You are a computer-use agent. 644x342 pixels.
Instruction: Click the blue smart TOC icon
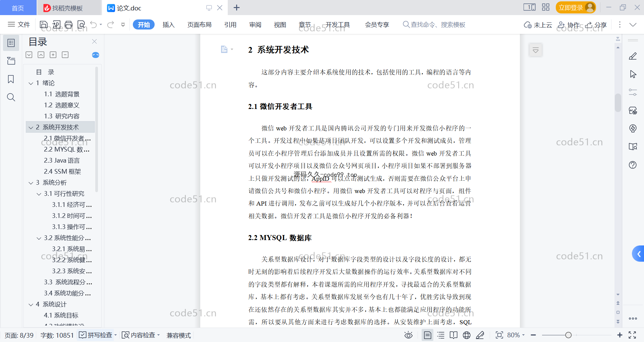(x=96, y=55)
